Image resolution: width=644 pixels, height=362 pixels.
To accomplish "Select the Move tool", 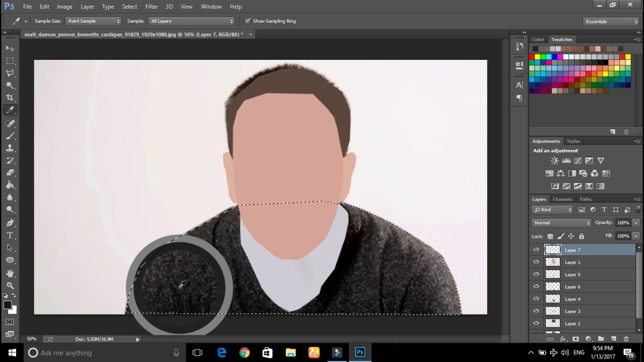I will 10,48.
